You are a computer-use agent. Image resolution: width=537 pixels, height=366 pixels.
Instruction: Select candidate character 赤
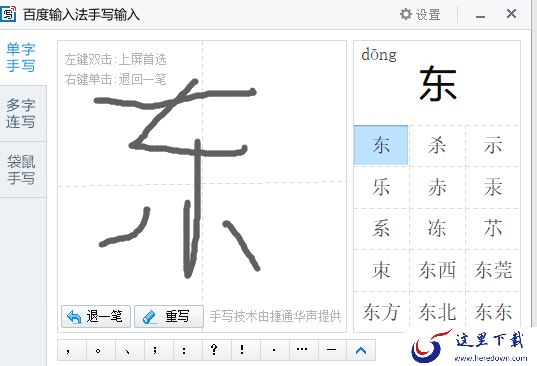[437, 187]
